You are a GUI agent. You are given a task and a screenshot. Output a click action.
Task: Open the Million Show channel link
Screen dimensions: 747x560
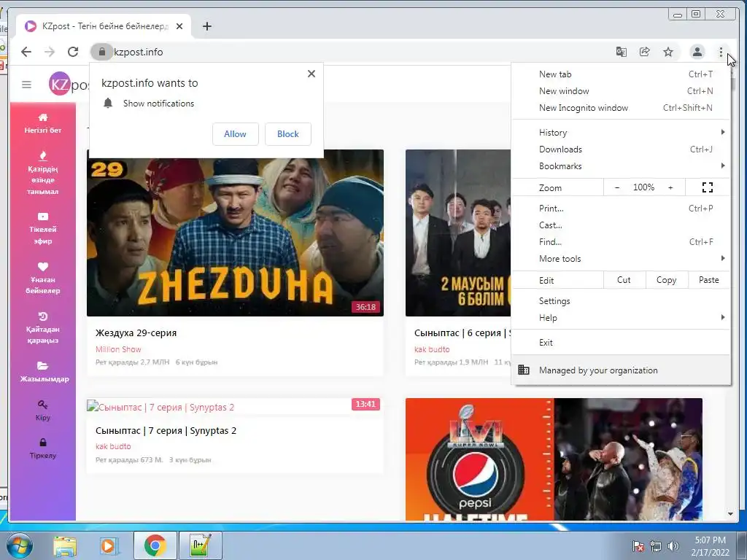click(x=118, y=349)
